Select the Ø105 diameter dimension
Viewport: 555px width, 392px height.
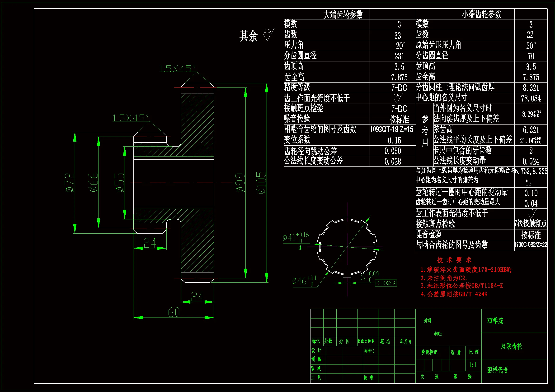click(x=262, y=183)
